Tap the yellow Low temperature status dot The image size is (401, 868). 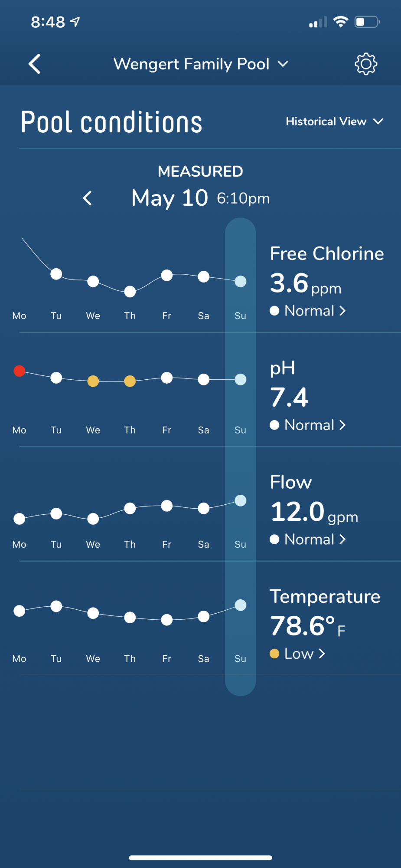point(274,654)
